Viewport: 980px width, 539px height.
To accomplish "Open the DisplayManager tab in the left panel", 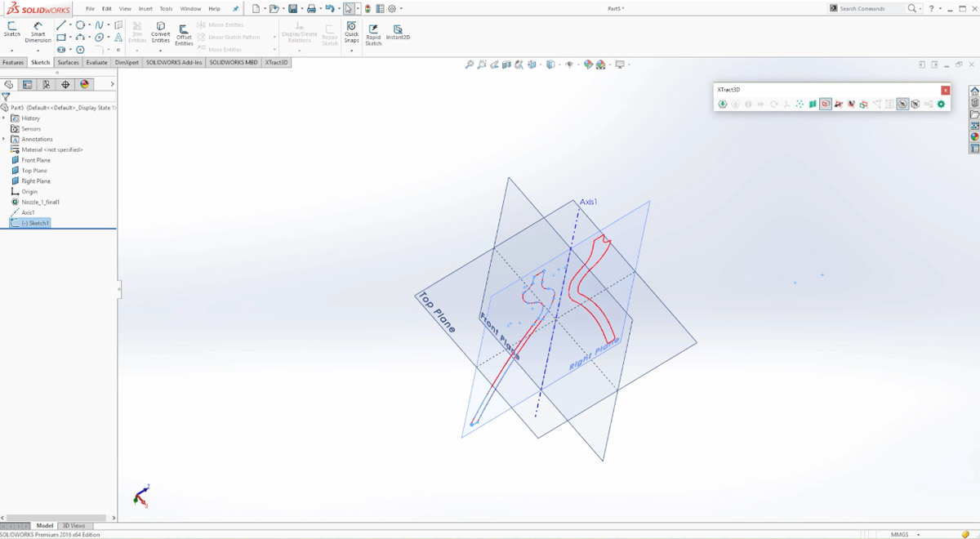I will coord(85,84).
